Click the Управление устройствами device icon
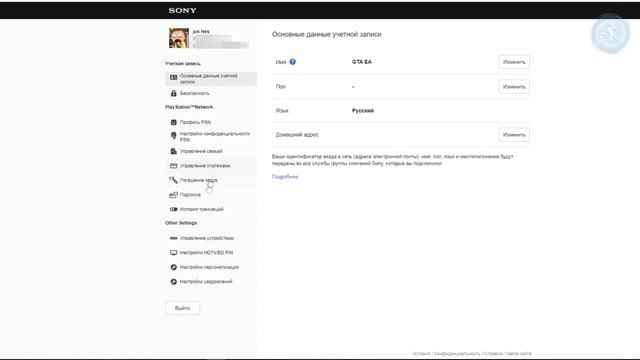640x360 pixels. [173, 238]
